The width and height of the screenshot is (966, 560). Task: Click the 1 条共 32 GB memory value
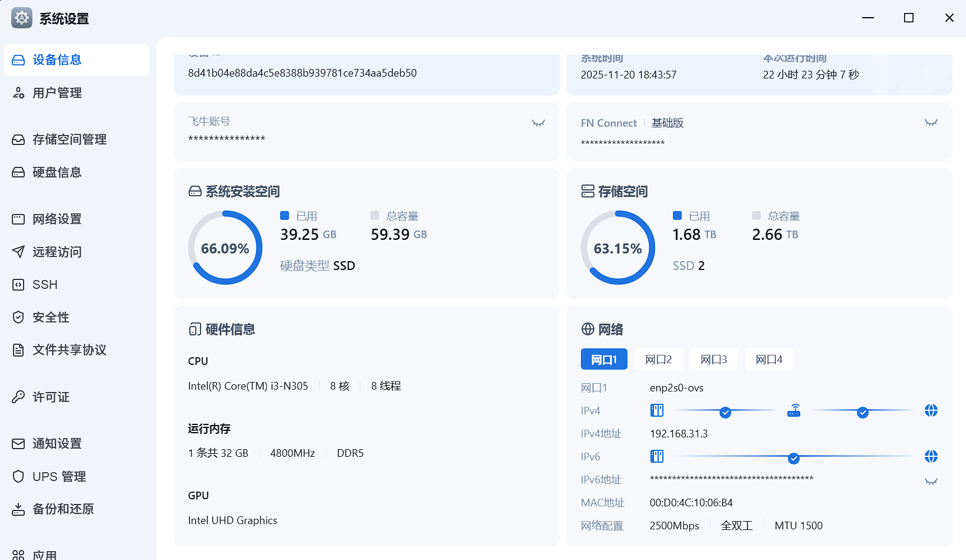pos(218,453)
